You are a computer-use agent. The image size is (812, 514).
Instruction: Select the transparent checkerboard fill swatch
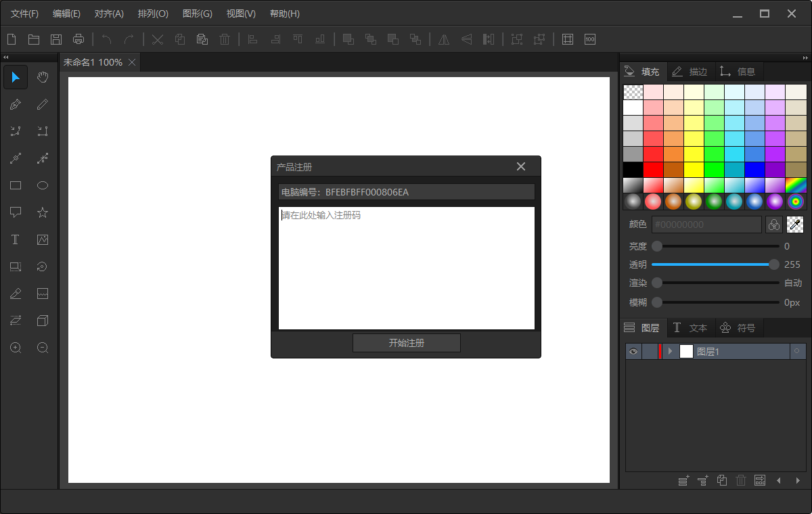(633, 92)
